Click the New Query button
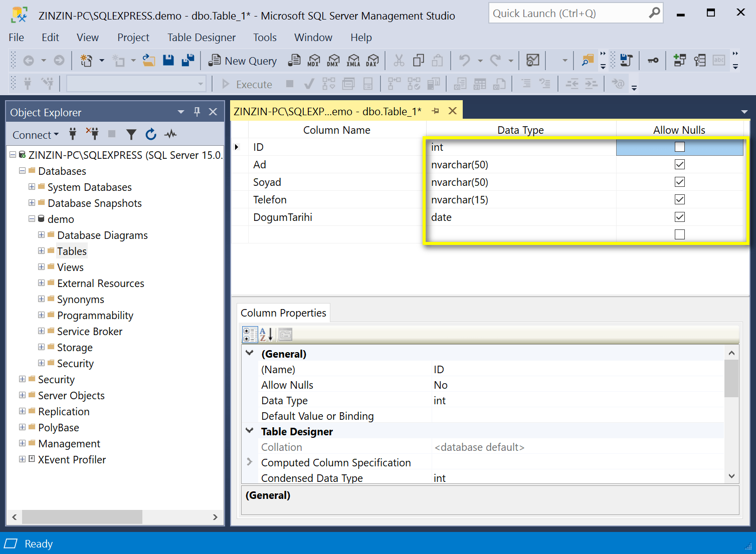This screenshot has height=554, width=756. tap(243, 61)
